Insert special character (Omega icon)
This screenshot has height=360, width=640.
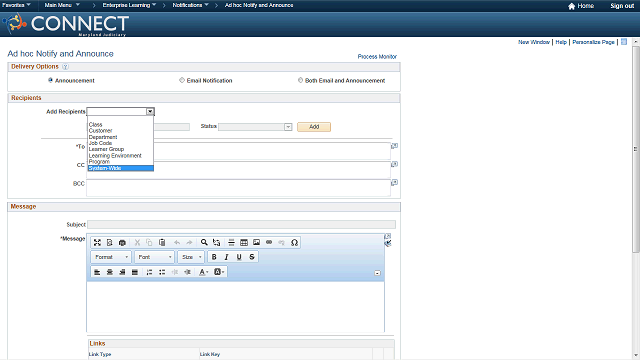(x=294, y=242)
